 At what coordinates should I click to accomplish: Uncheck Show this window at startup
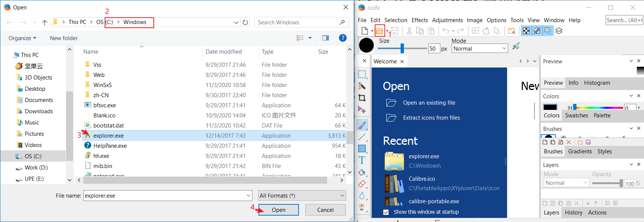386,212
